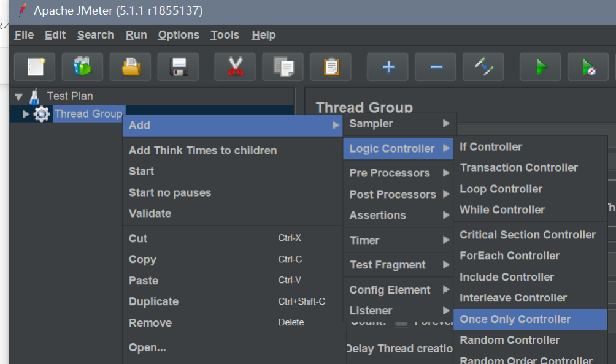Choose Duplicate in the context menu

(x=233, y=301)
